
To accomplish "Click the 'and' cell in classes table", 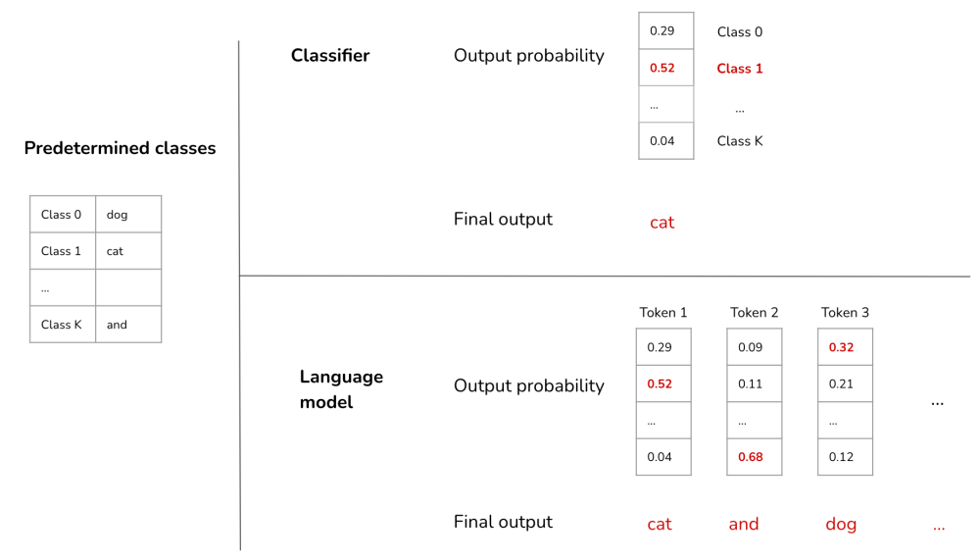I will pyautogui.click(x=128, y=324).
